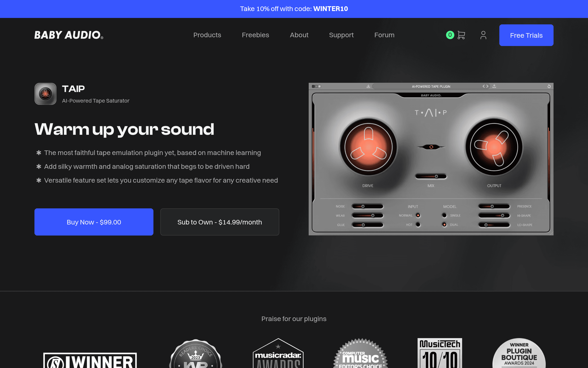Select the SINGLE model option
The image size is (588, 368).
tap(444, 216)
